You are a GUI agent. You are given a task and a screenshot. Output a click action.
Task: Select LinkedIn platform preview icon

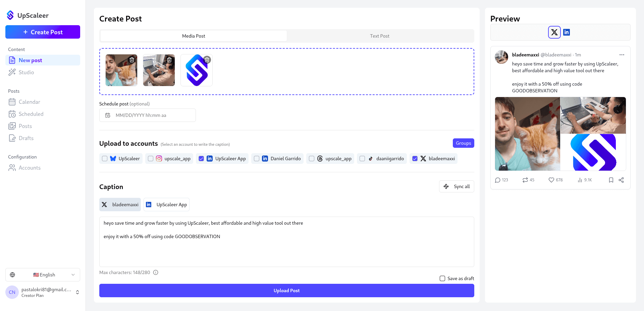coord(567,32)
